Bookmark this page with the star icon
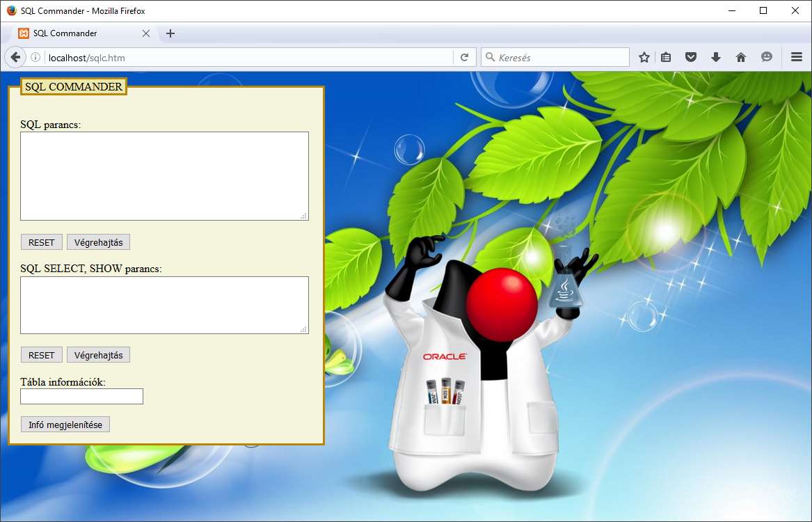The height and width of the screenshot is (522, 812). tap(644, 58)
